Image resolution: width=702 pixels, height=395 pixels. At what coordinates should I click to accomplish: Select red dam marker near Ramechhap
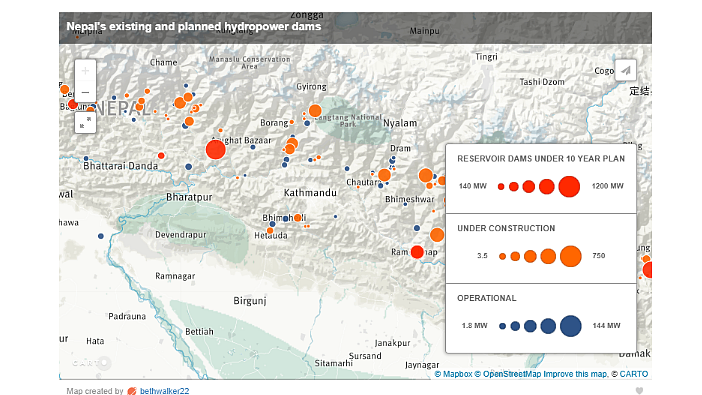point(417,252)
